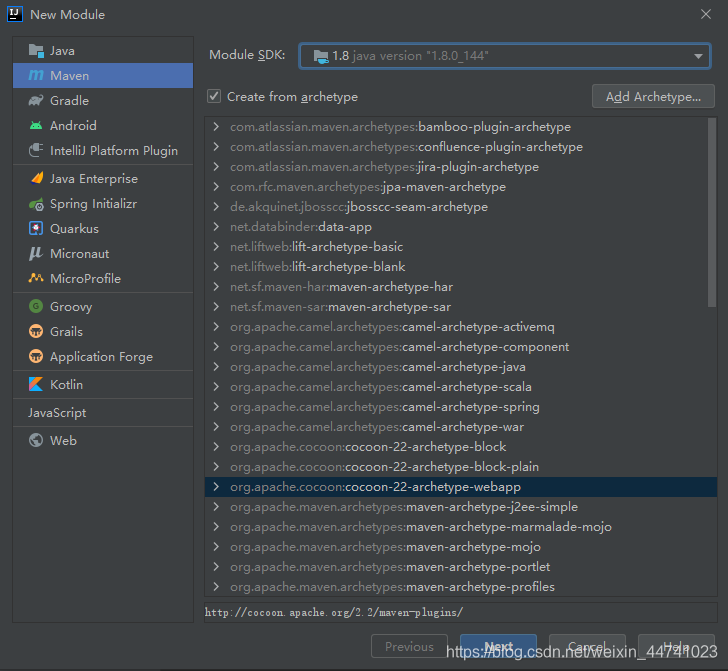This screenshot has width=728, height=671.
Task: Click the Groovy green G icon
Action: (36, 306)
